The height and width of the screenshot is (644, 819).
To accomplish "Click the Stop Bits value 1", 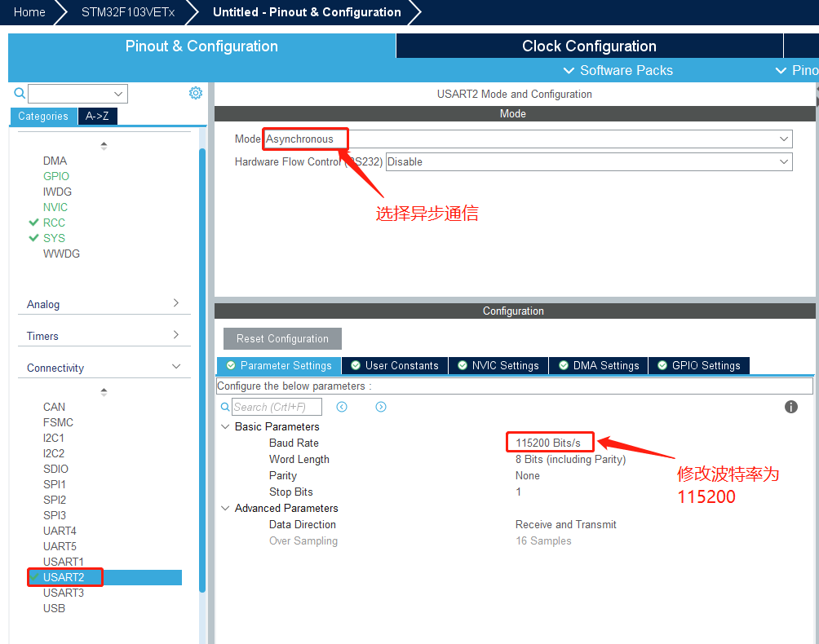I will (518, 492).
